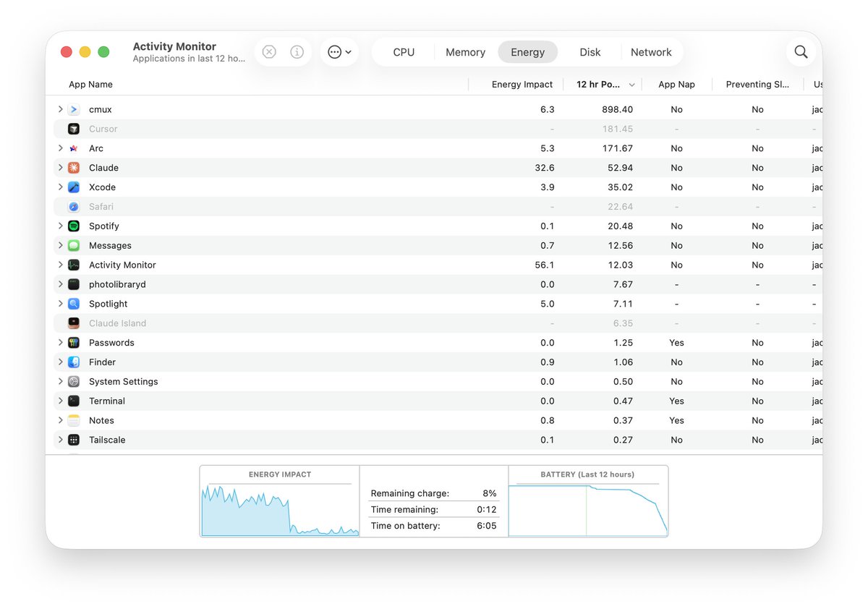The width and height of the screenshot is (868, 609).
Task: Click the photolibraryd process icon
Action: pyautogui.click(x=74, y=285)
